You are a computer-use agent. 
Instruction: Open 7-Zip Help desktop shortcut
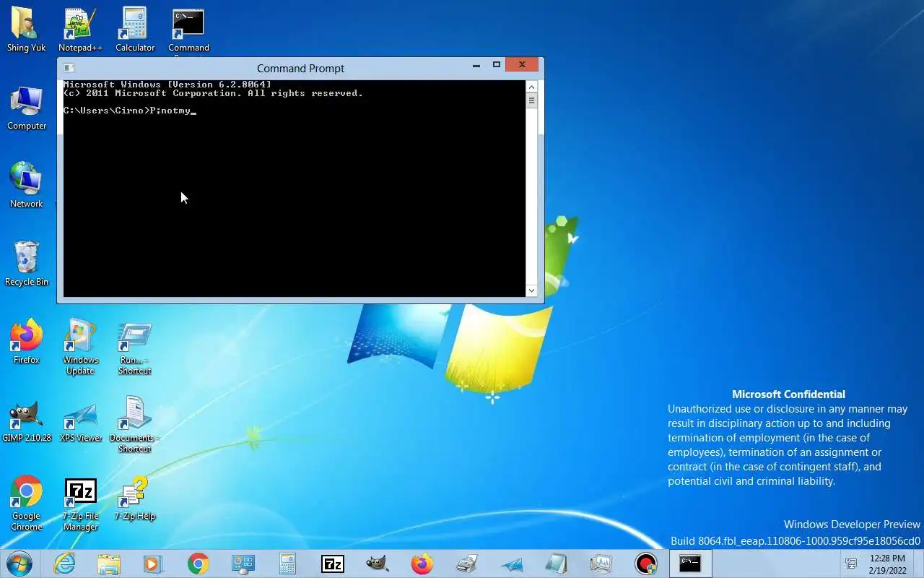pos(135,499)
